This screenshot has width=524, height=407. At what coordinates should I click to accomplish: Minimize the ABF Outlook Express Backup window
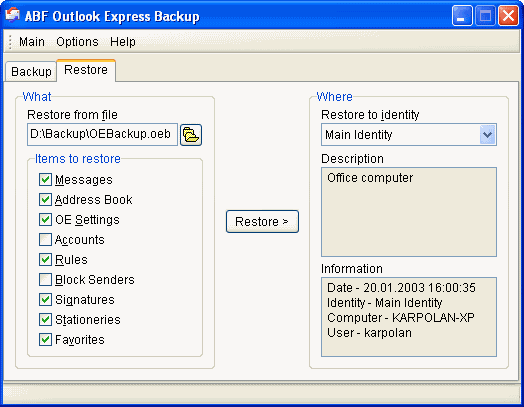(462, 15)
